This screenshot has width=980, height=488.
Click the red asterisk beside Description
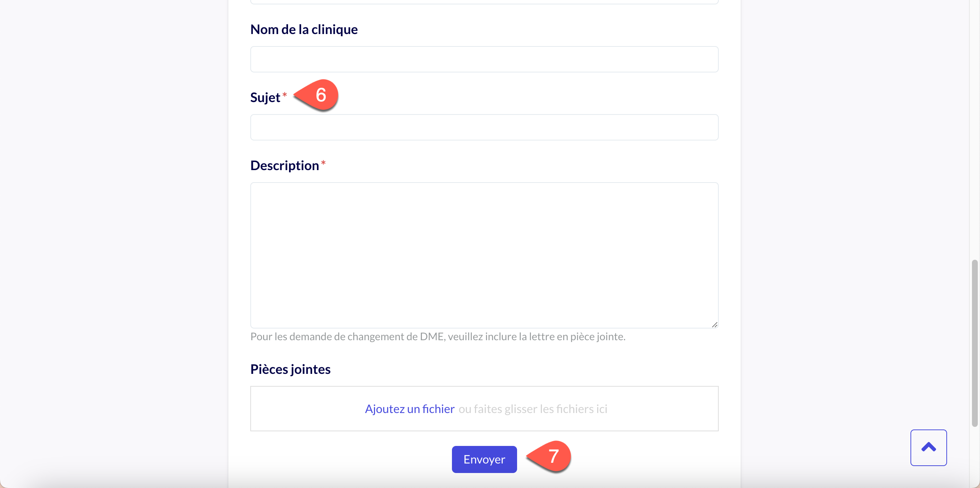pyautogui.click(x=323, y=163)
